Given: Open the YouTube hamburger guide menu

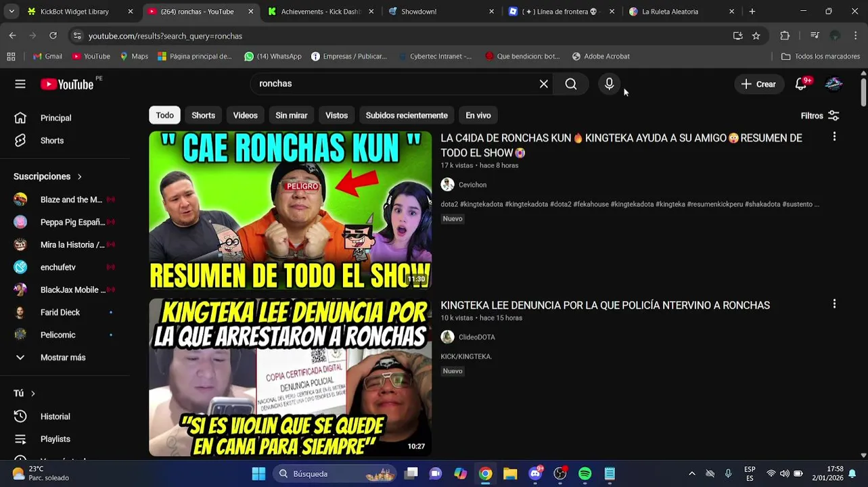Looking at the screenshot, I should pyautogui.click(x=20, y=84).
